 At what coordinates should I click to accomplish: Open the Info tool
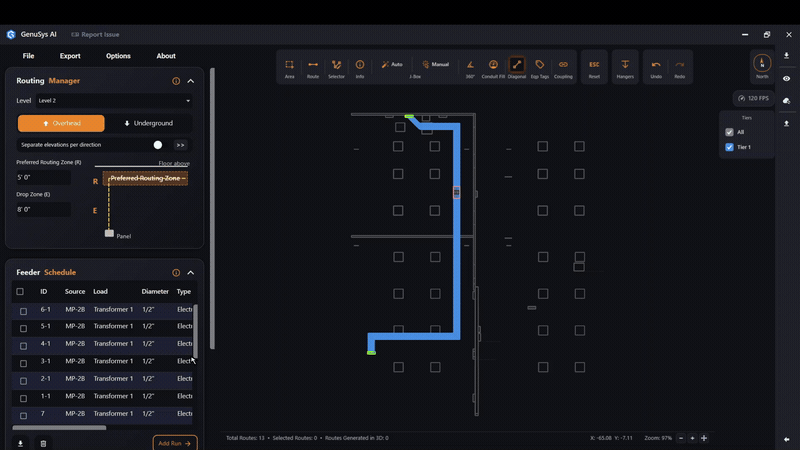tap(360, 68)
